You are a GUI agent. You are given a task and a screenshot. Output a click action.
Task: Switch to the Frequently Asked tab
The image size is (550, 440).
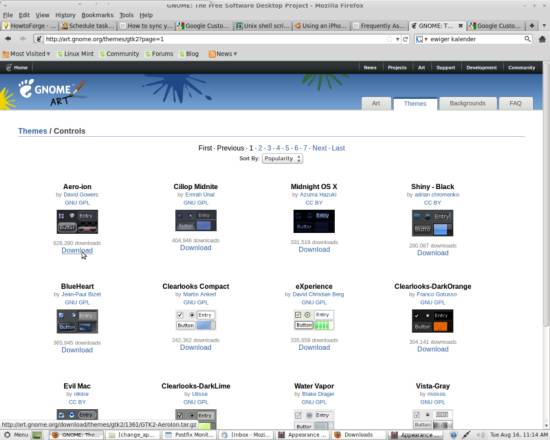click(x=380, y=26)
